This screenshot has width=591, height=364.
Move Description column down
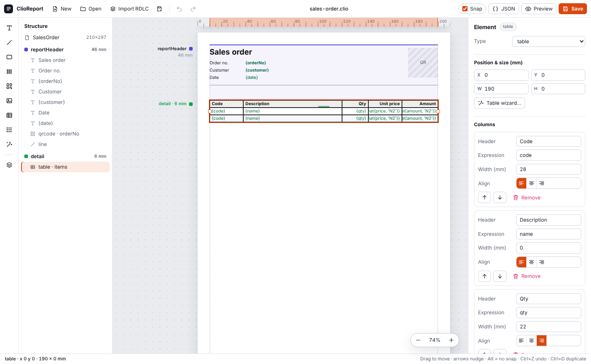click(500, 276)
